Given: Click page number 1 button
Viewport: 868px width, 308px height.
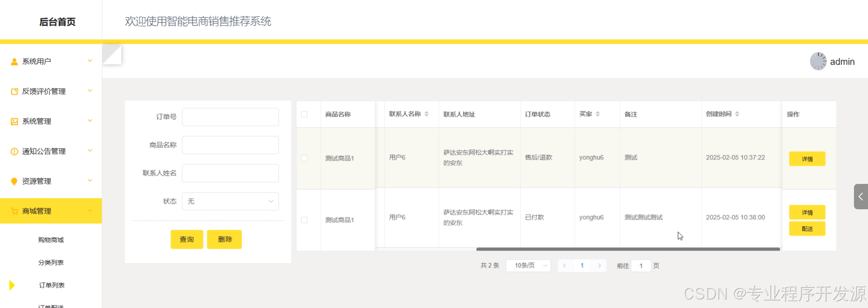Looking at the screenshot, I should (582, 266).
